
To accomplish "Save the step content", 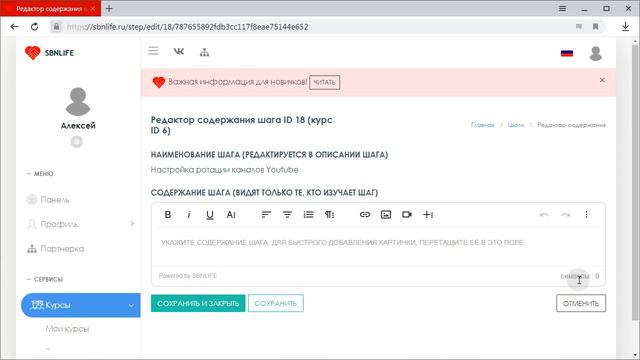I will point(276,303).
